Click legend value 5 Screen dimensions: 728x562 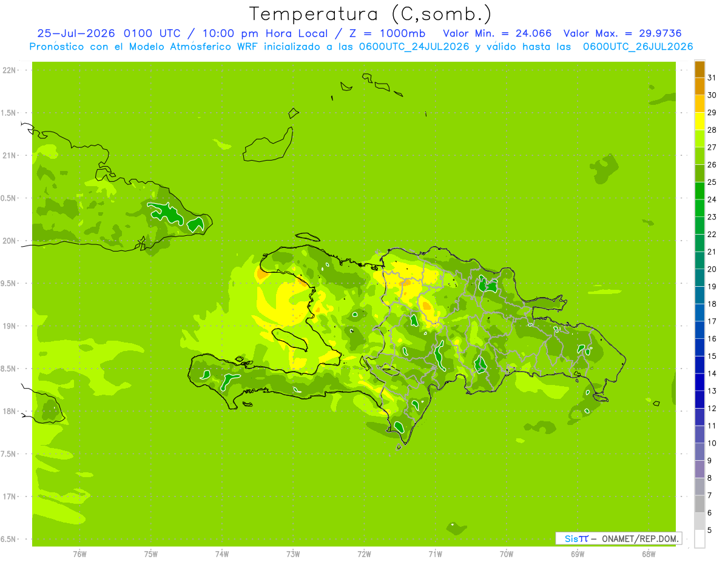coord(710,530)
